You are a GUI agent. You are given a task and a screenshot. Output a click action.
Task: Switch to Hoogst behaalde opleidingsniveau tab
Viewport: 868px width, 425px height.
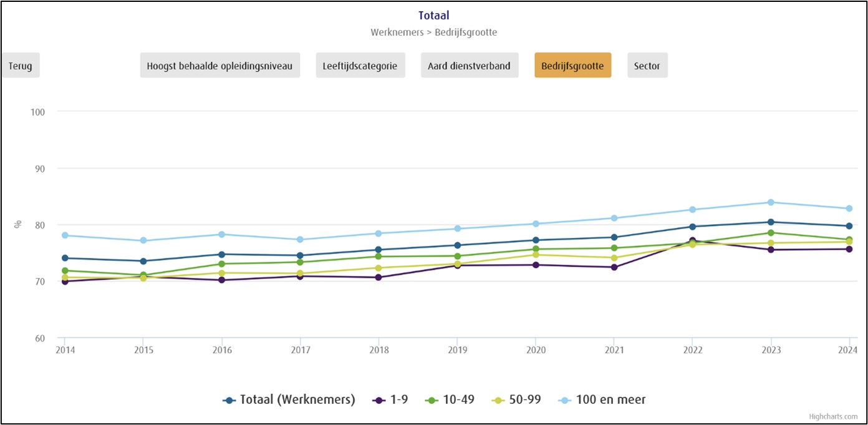click(219, 66)
